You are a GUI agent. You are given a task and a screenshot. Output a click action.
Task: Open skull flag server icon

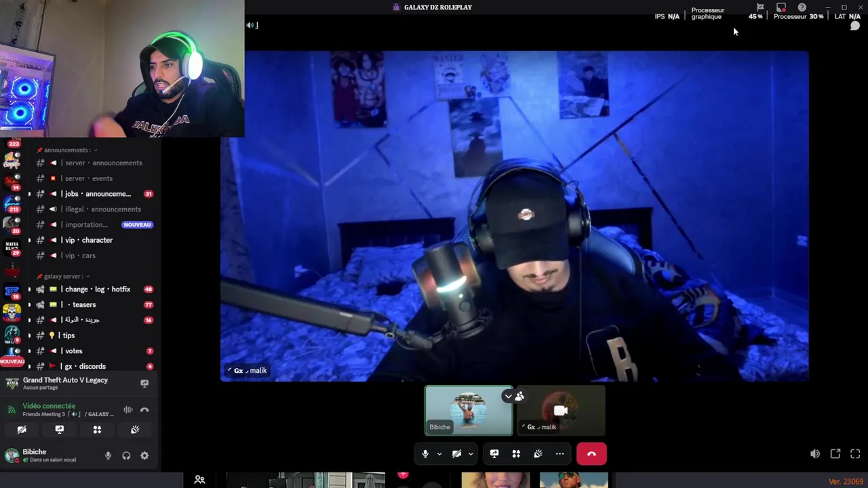(x=12, y=313)
